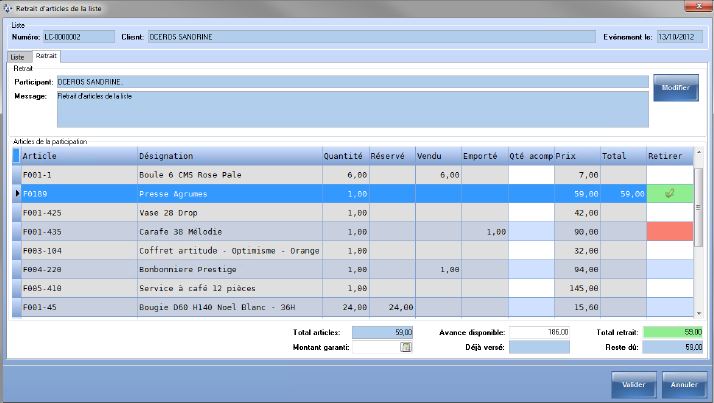Select the Retrait tab
The width and height of the screenshot is (714, 403).
46,57
